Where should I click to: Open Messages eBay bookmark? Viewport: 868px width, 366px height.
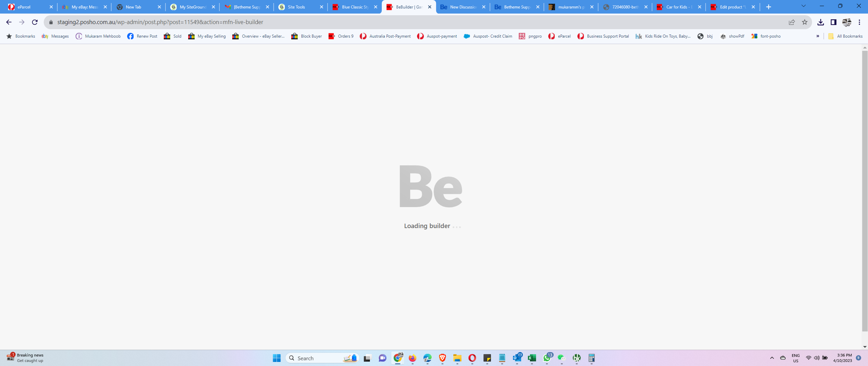(x=55, y=36)
